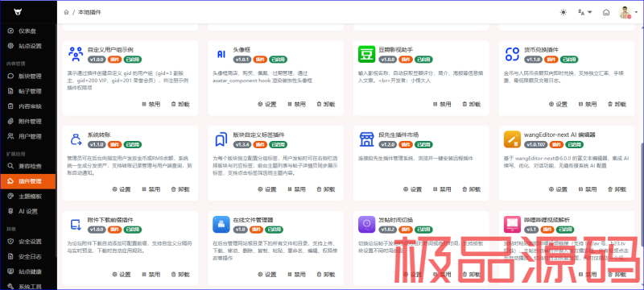Uninstall the 附件下载前缀插件 plugin
644x290 pixels.
(x=180, y=275)
